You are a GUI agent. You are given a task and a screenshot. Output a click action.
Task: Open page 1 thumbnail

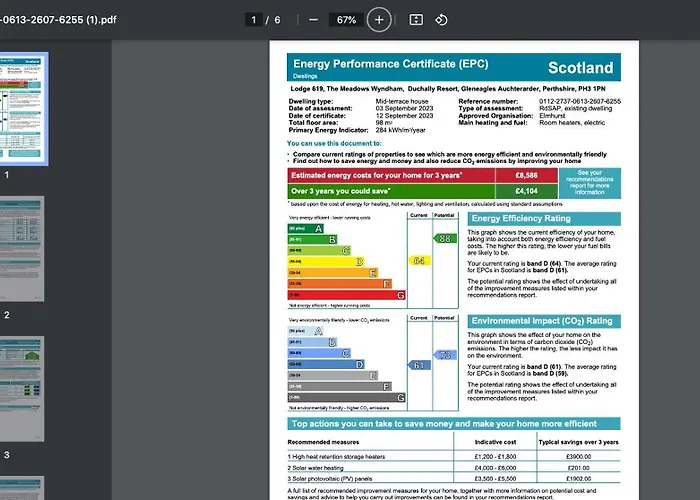(x=23, y=109)
